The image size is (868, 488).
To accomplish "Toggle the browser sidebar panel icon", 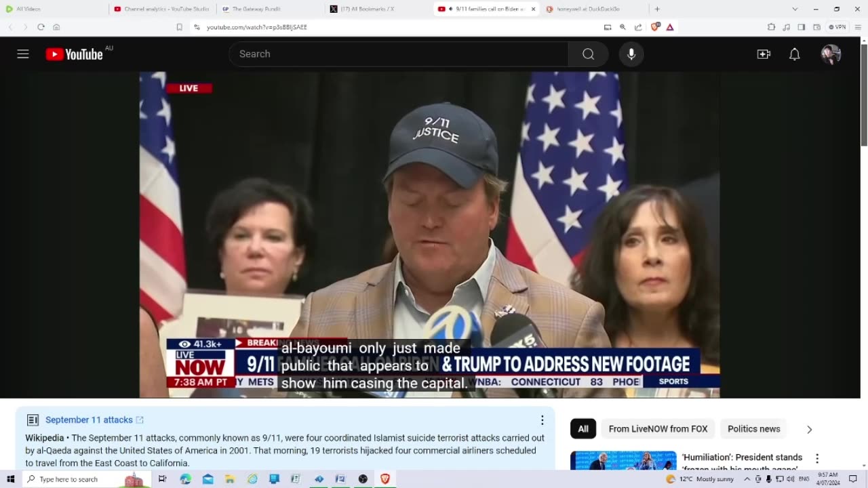I will click(x=802, y=27).
